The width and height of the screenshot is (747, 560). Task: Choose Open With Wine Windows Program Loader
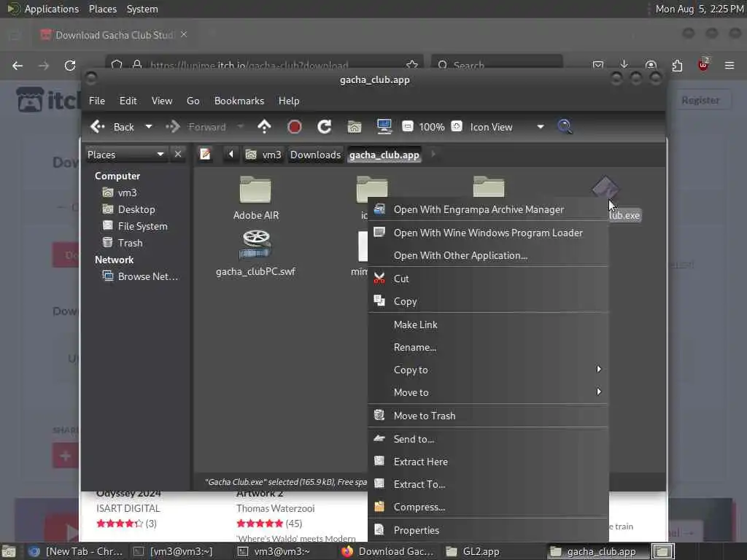(x=488, y=233)
